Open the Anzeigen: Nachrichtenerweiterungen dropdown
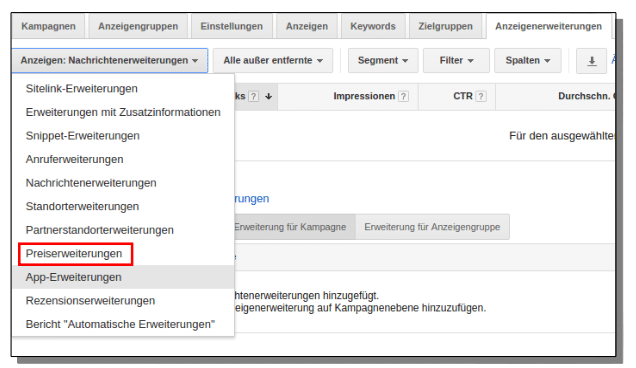Image resolution: width=636 pixels, height=368 pixels. point(110,60)
